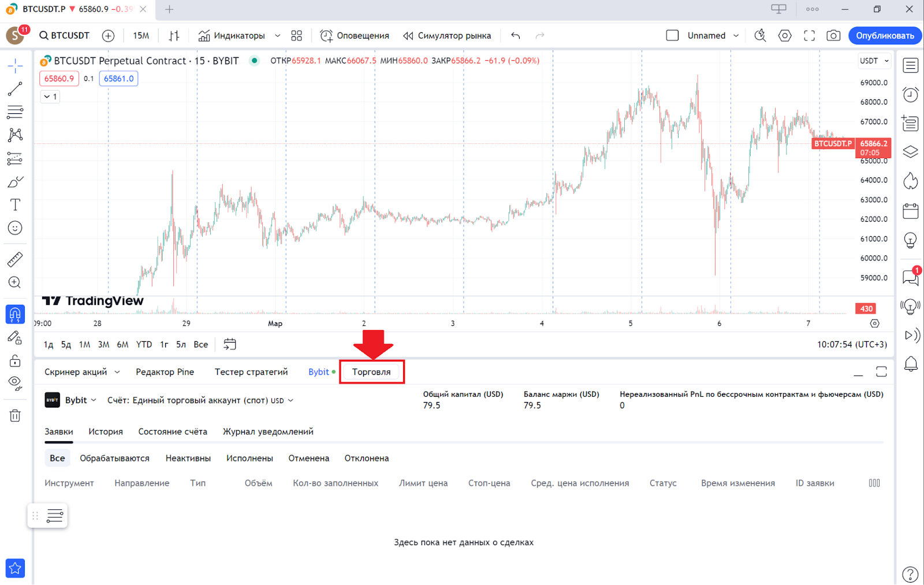This screenshot has height=585, width=924.
Task: Open the notifications bell icon
Action: 911,364
